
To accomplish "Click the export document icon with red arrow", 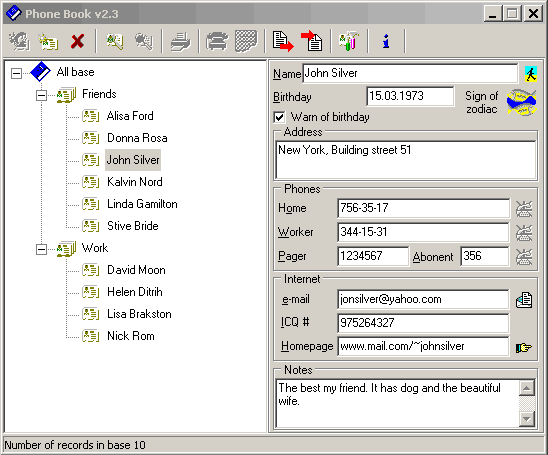I will [283, 41].
